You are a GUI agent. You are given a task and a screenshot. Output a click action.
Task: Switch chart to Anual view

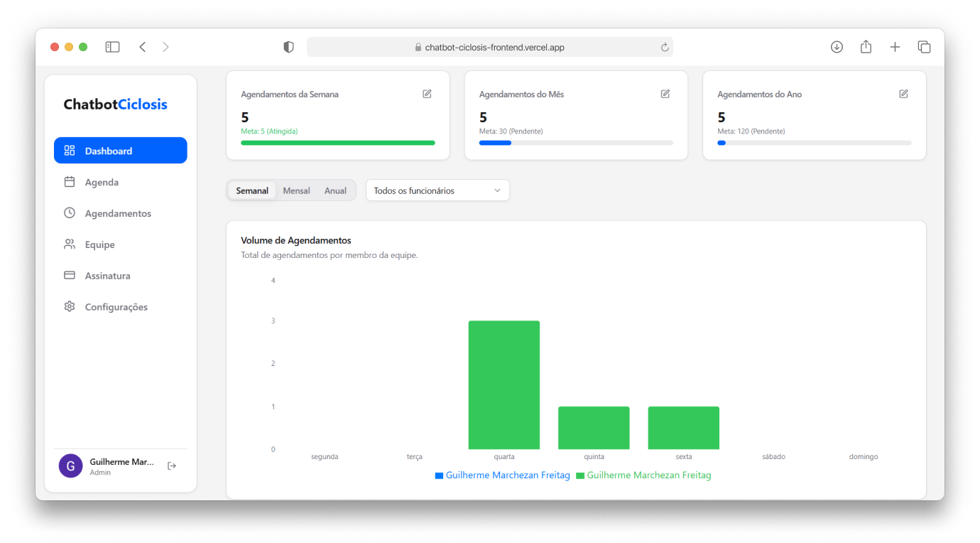click(x=335, y=190)
